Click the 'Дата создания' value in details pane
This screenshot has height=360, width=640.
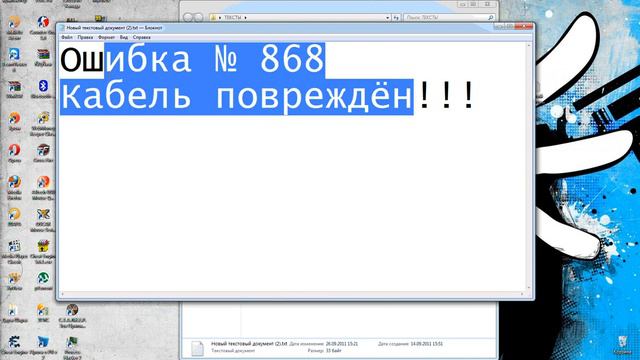426,344
